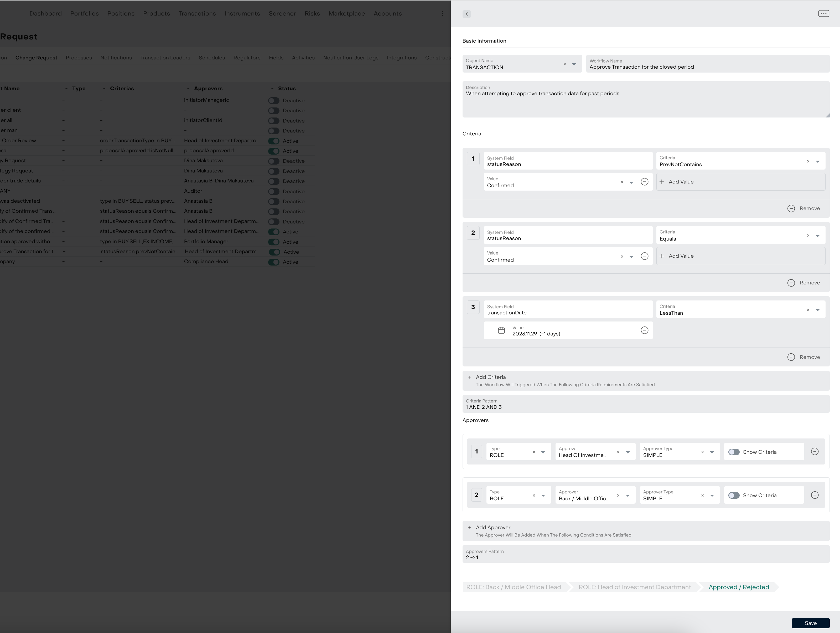This screenshot has height=633, width=840.
Task: Toggle Show Criteria for approver 1
Action: [x=734, y=452]
